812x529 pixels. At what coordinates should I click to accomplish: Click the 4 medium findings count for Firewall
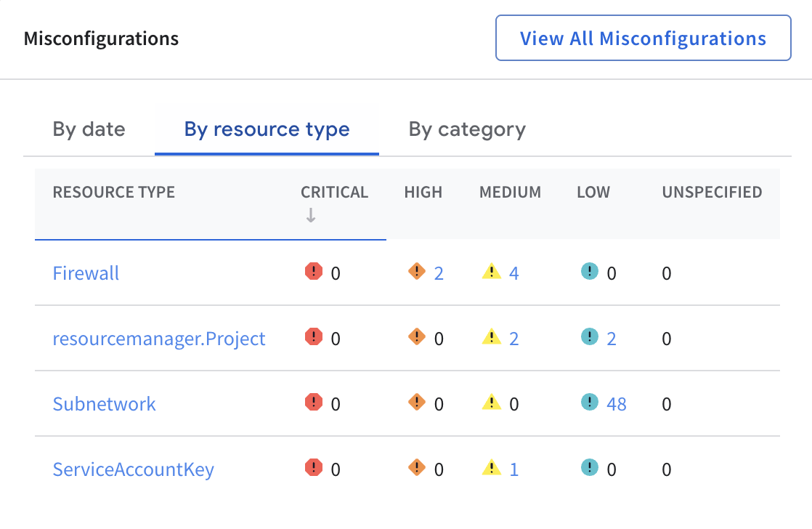514,272
